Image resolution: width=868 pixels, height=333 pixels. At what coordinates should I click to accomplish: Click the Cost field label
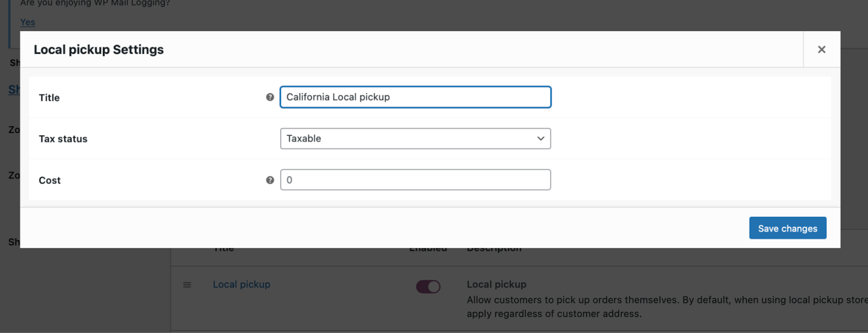click(x=49, y=181)
